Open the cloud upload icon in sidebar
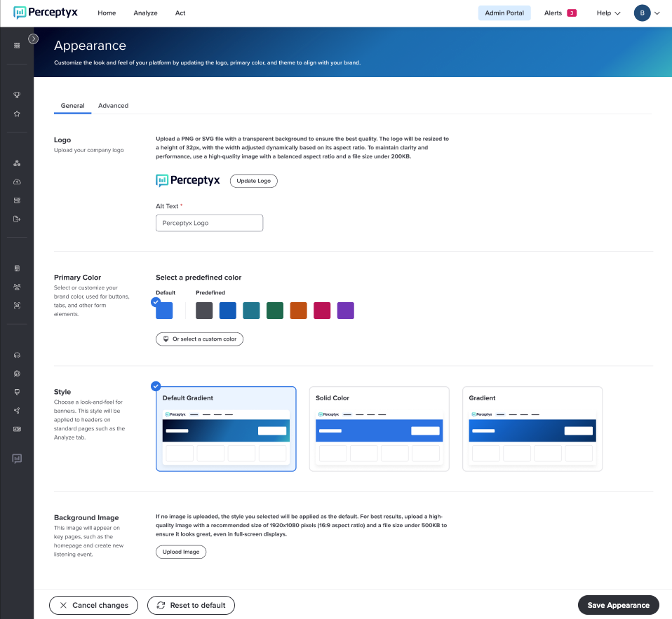672x619 pixels. click(x=17, y=182)
